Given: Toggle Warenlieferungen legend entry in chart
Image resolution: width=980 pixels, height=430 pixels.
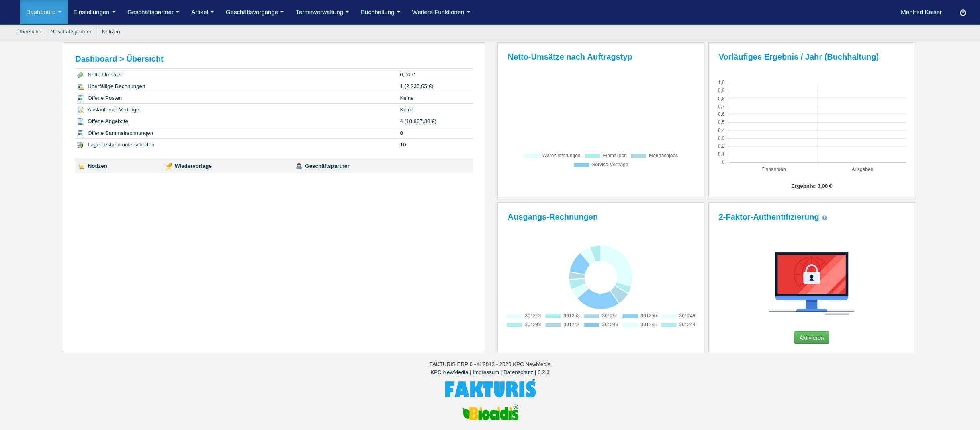Looking at the screenshot, I should (x=552, y=156).
